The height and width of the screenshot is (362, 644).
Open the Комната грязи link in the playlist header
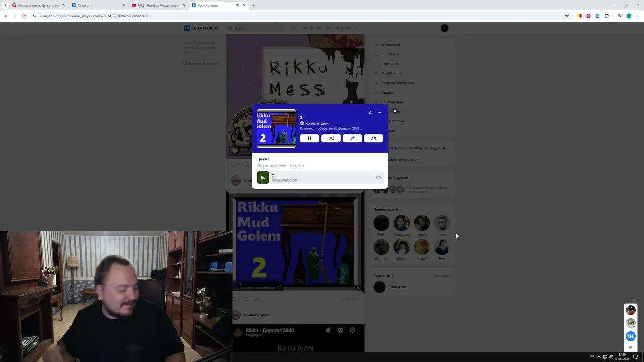pyautogui.click(x=317, y=123)
